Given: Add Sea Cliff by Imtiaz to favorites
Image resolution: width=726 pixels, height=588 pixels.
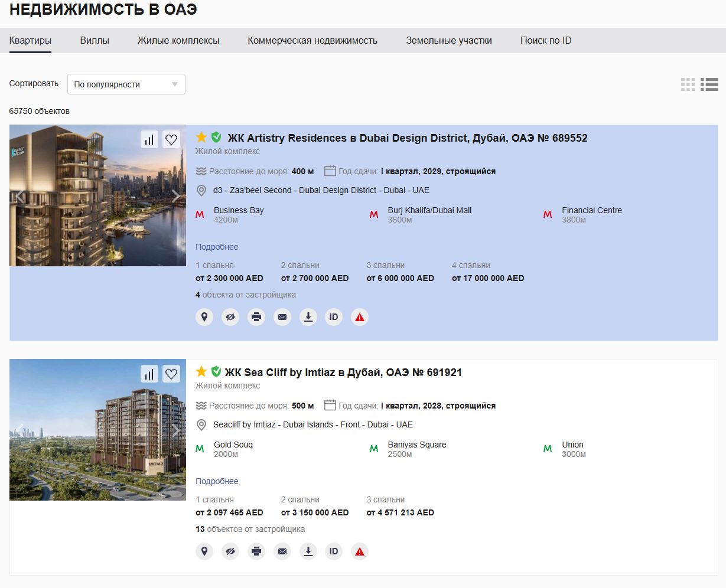Looking at the screenshot, I should pos(171,374).
